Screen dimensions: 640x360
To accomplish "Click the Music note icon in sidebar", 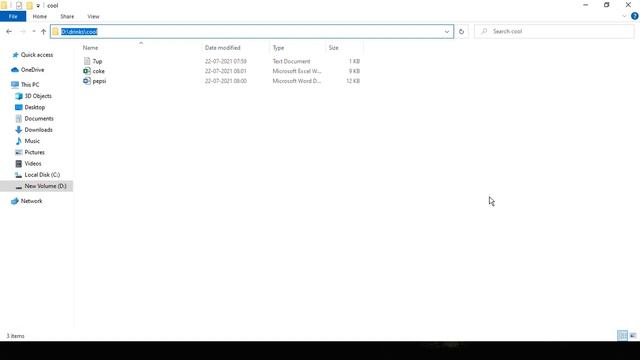I will tap(18, 141).
